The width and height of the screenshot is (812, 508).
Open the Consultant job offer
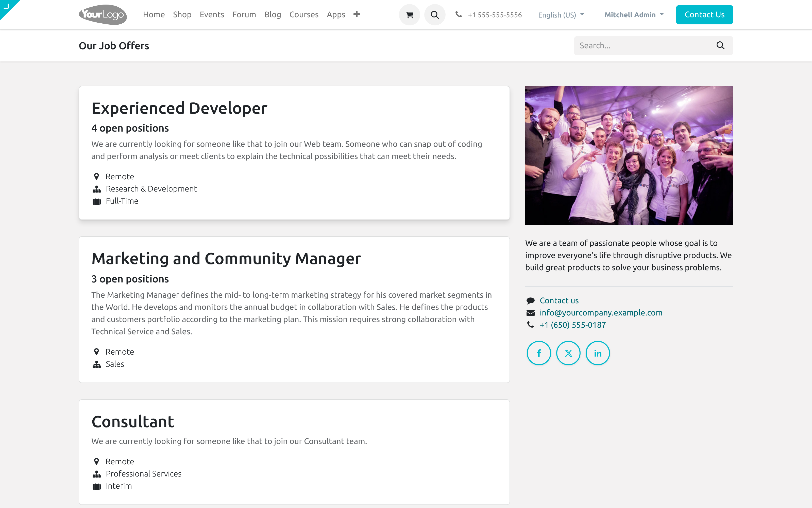pyautogui.click(x=132, y=422)
